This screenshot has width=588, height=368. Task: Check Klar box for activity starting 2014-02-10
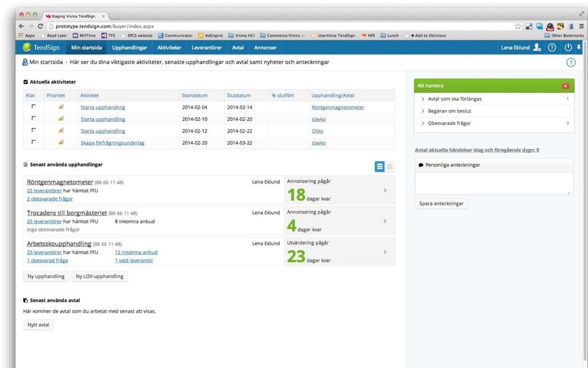point(34,118)
